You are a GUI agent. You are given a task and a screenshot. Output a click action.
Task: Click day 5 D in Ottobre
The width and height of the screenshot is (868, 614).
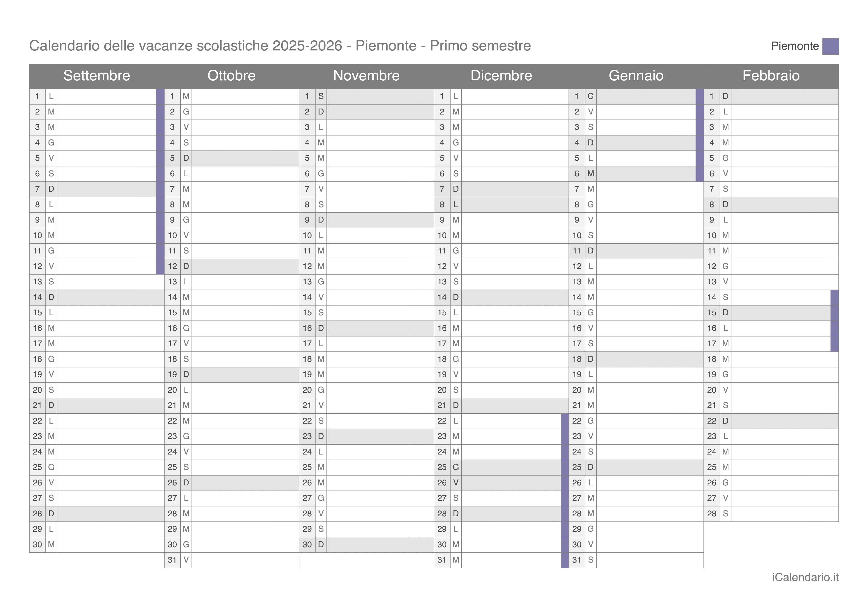point(231,158)
